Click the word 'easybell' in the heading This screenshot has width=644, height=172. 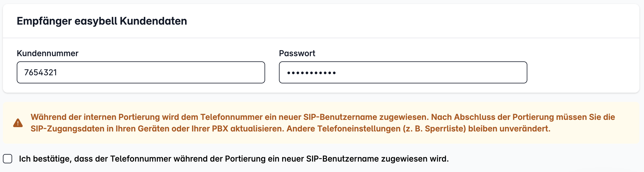[x=96, y=21]
